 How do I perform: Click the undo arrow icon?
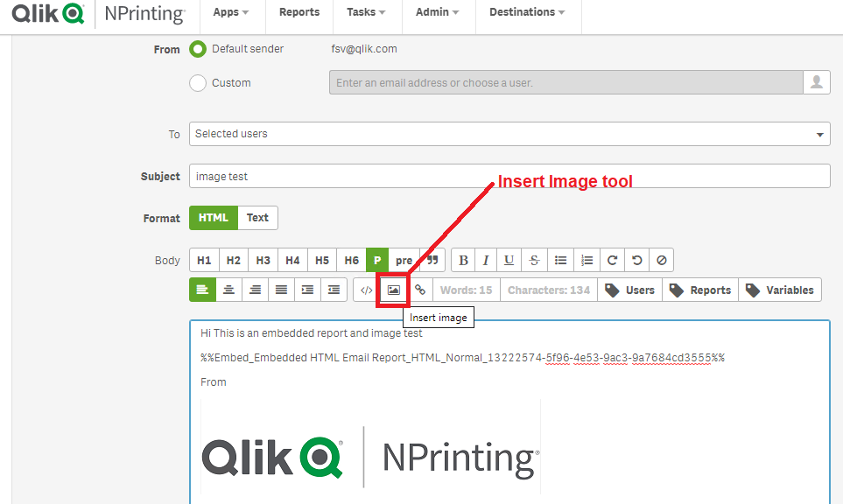tap(636, 260)
